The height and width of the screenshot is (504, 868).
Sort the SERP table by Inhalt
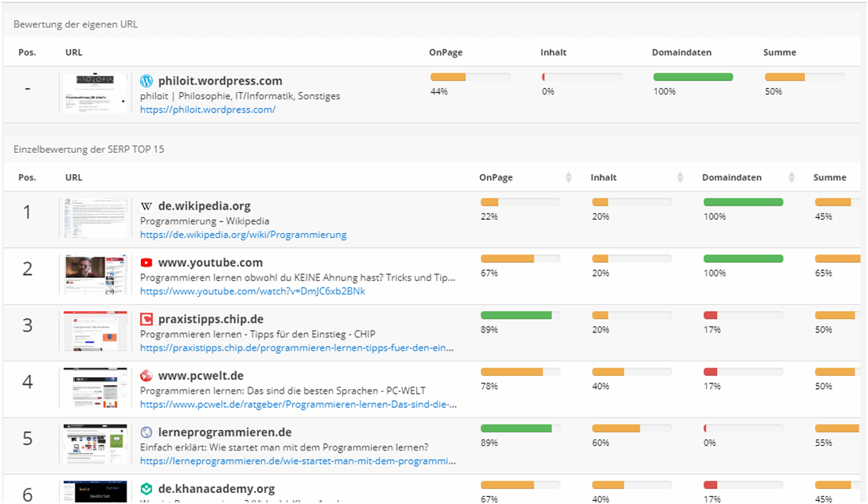point(681,178)
